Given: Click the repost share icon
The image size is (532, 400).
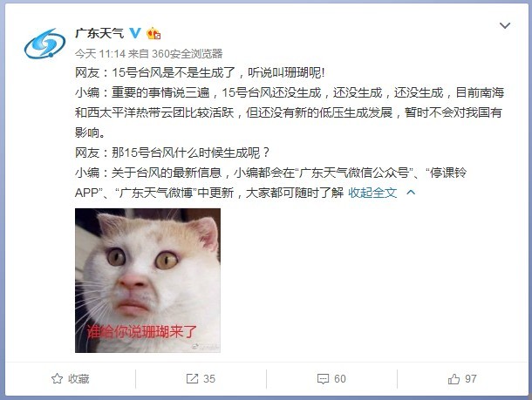Looking at the screenshot, I should point(192,378).
